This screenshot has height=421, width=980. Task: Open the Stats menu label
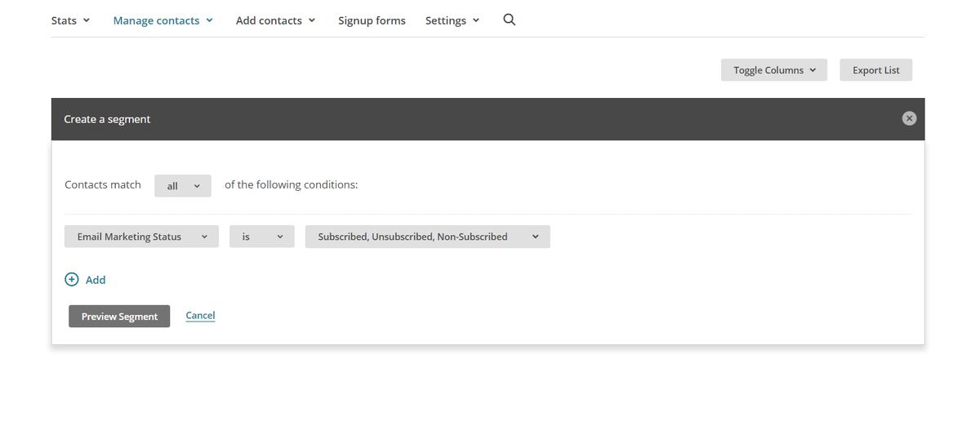click(64, 20)
